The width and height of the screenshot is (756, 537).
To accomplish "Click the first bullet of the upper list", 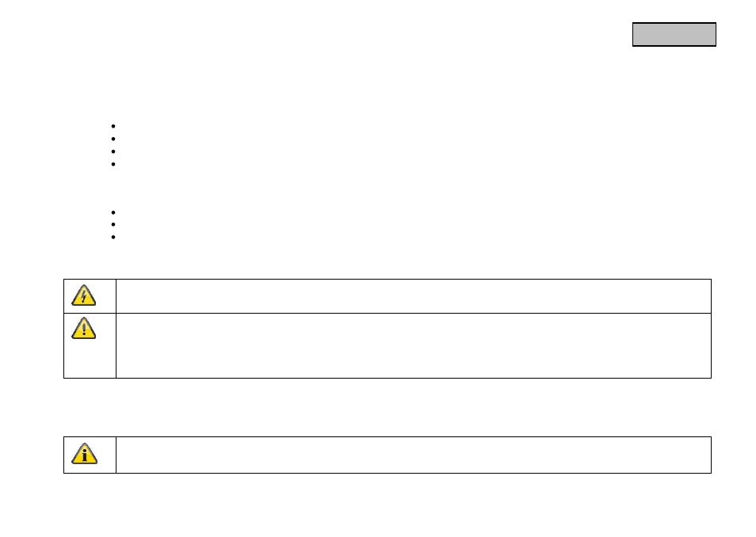I will click(x=113, y=126).
